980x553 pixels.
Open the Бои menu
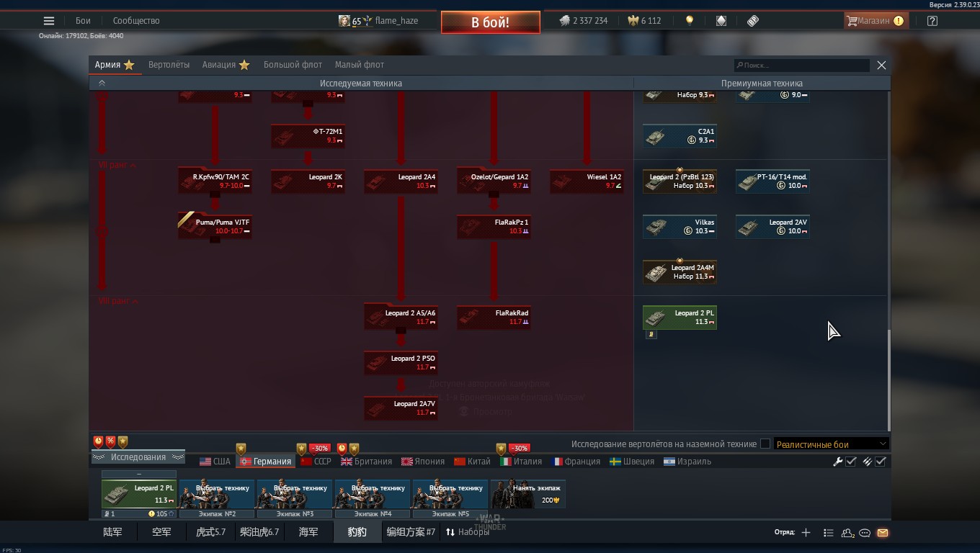coord(83,21)
